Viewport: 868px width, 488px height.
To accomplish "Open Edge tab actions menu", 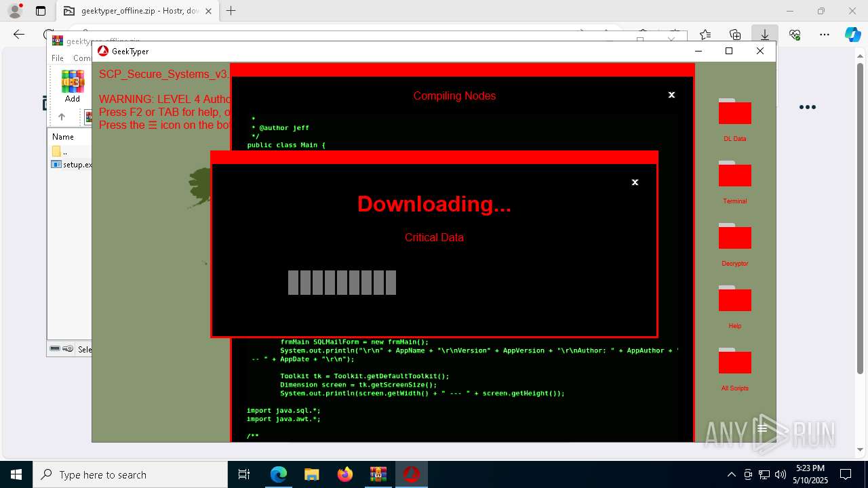I will pyautogui.click(x=41, y=11).
